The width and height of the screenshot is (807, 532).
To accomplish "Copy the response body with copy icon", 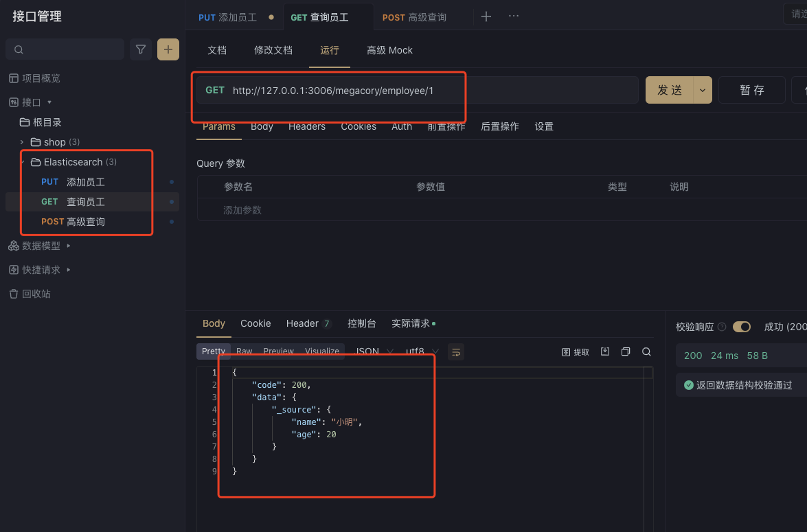I will [626, 351].
